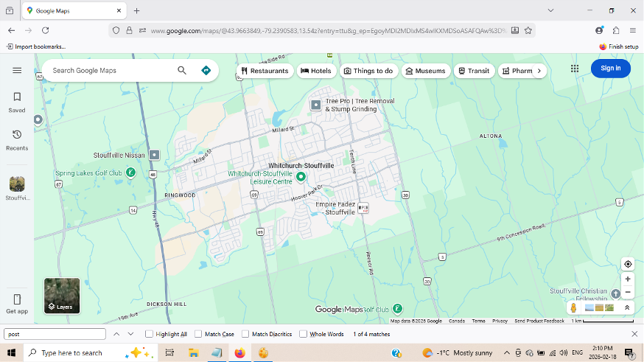
Task: Show your location on the map
Action: click(628, 264)
